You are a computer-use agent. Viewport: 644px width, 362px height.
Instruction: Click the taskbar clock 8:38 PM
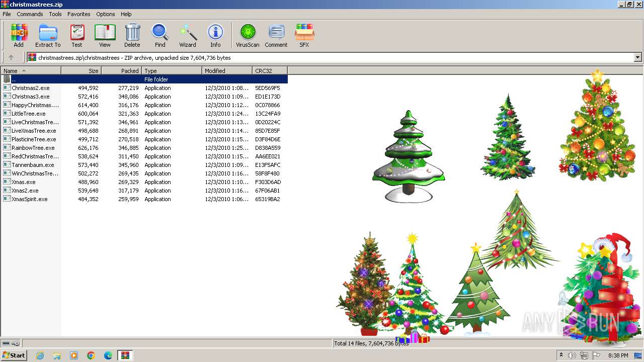[618, 355]
